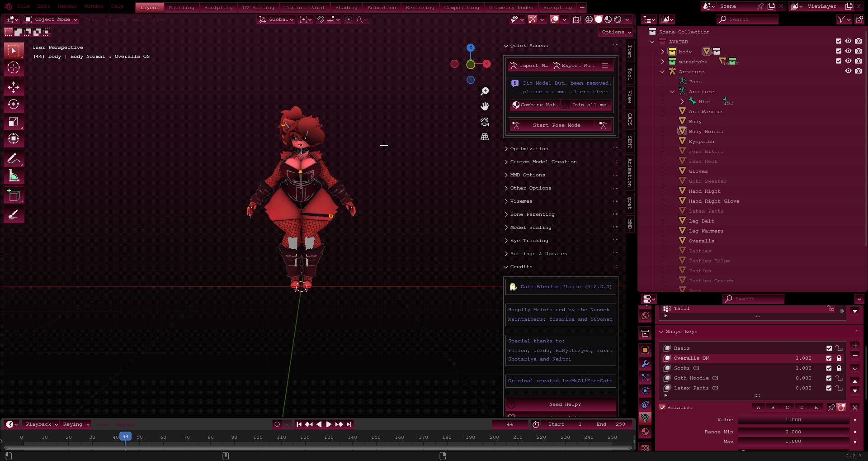Mute the Overalls ON shape key
This screenshot has width=868, height=461.
(x=829, y=358)
